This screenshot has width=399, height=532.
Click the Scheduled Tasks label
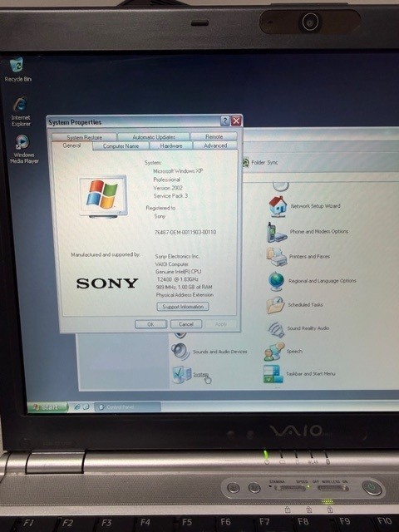pos(305,305)
